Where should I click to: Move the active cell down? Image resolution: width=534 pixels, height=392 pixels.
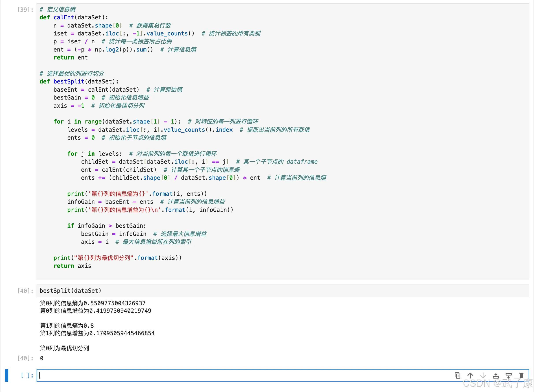[x=483, y=376]
